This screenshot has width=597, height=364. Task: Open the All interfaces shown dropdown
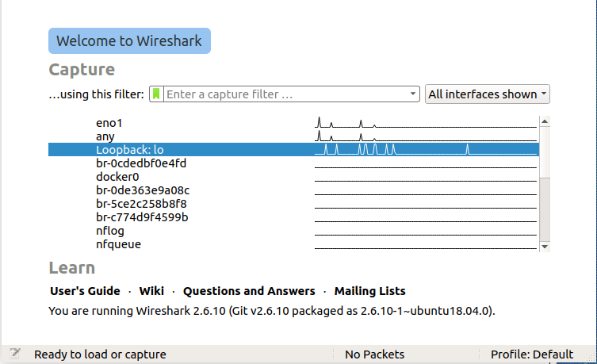coord(488,94)
